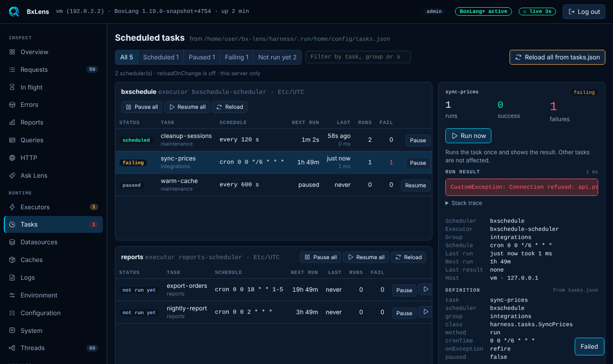Click the HTTP globe icon
Viewport: 613px width, 364px height.
(12, 158)
